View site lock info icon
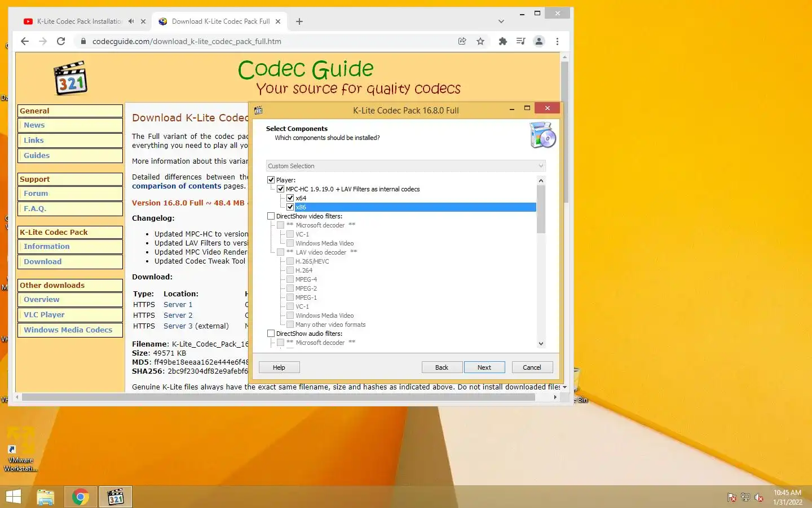 (x=83, y=41)
